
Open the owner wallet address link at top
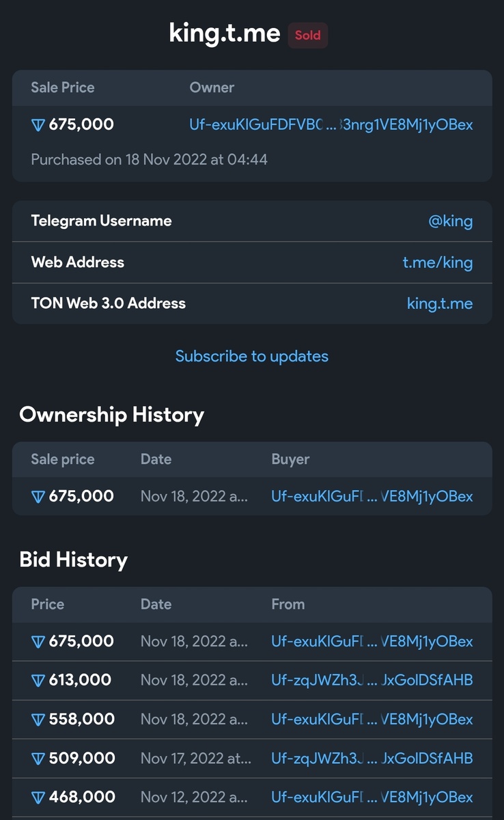[331, 125]
